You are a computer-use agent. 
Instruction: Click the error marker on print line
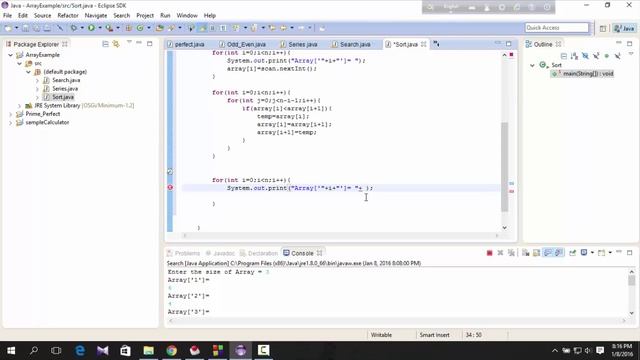(x=170, y=188)
